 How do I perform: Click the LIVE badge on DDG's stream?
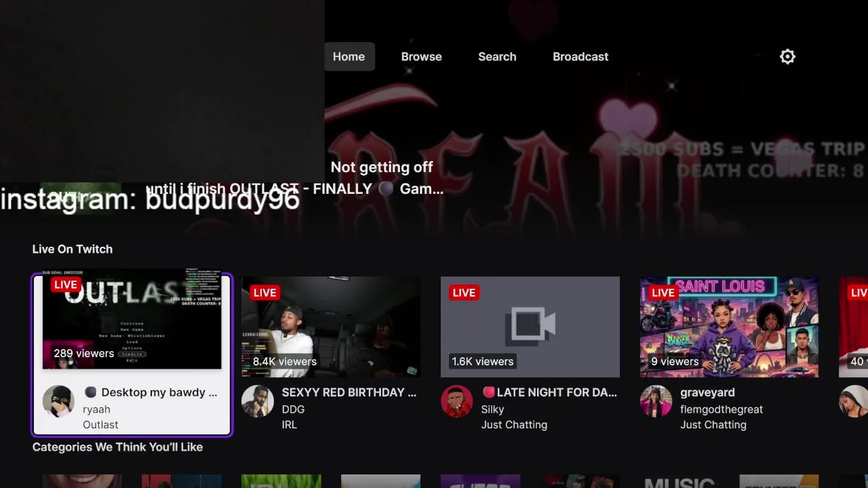click(264, 293)
